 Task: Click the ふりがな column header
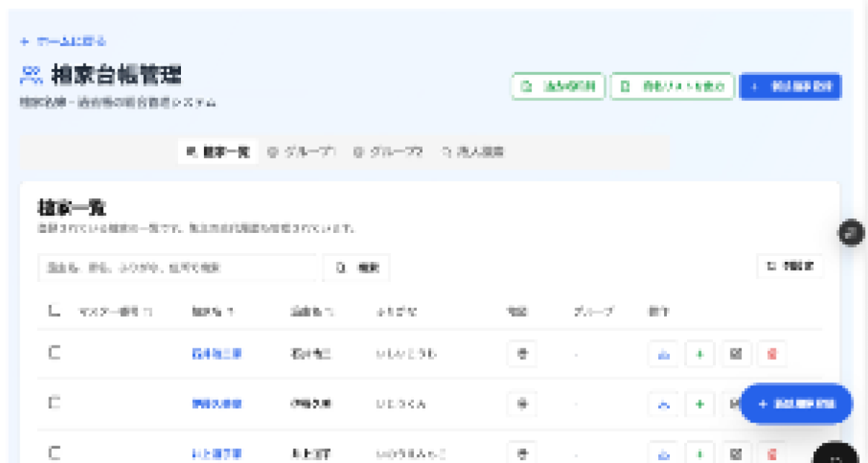click(397, 312)
